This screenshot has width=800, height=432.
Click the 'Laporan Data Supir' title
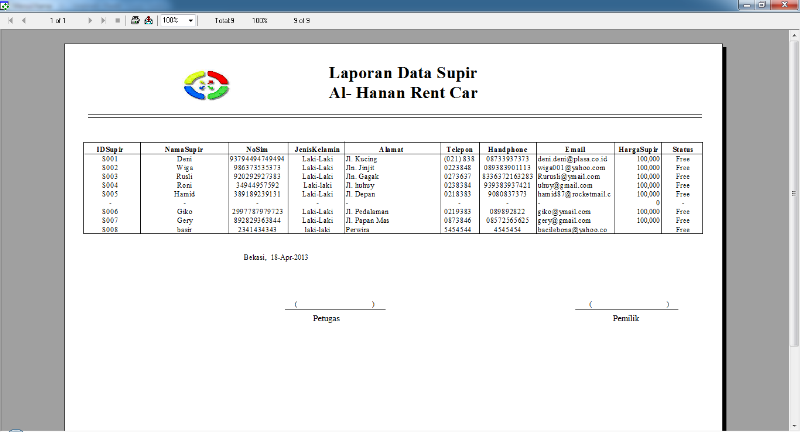[x=403, y=73]
